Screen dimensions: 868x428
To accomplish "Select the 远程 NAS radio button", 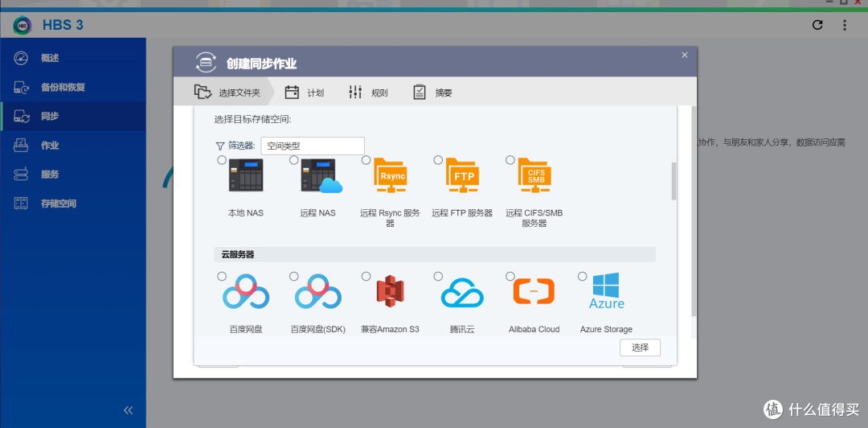I will tap(294, 159).
